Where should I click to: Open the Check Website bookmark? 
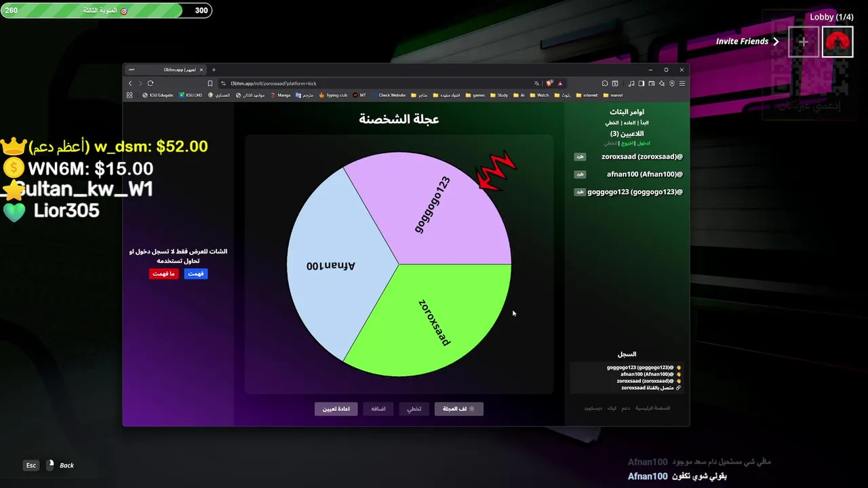389,95
